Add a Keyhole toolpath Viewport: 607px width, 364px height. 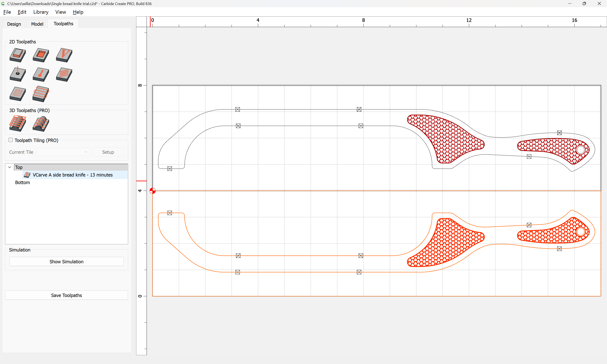point(41,74)
